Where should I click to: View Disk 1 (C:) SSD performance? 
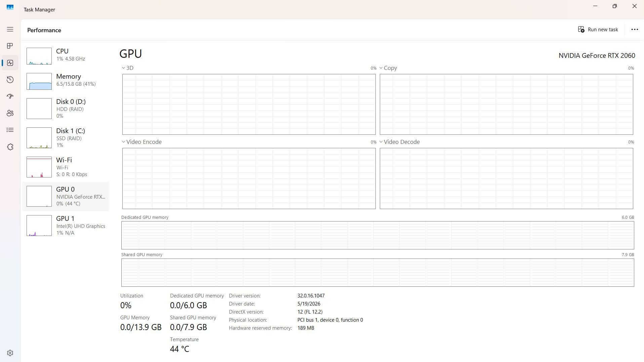[x=66, y=138]
